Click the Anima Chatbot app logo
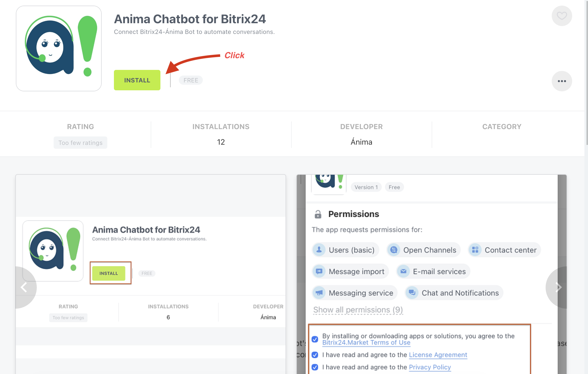 (59, 48)
